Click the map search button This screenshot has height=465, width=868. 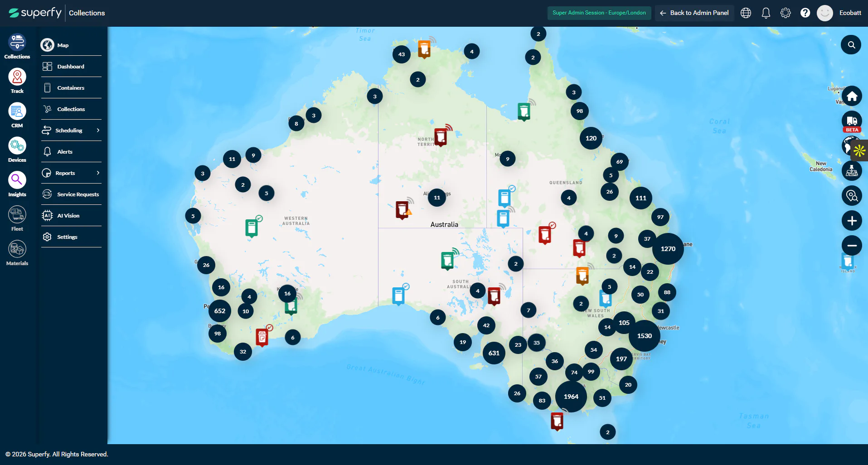click(x=851, y=45)
